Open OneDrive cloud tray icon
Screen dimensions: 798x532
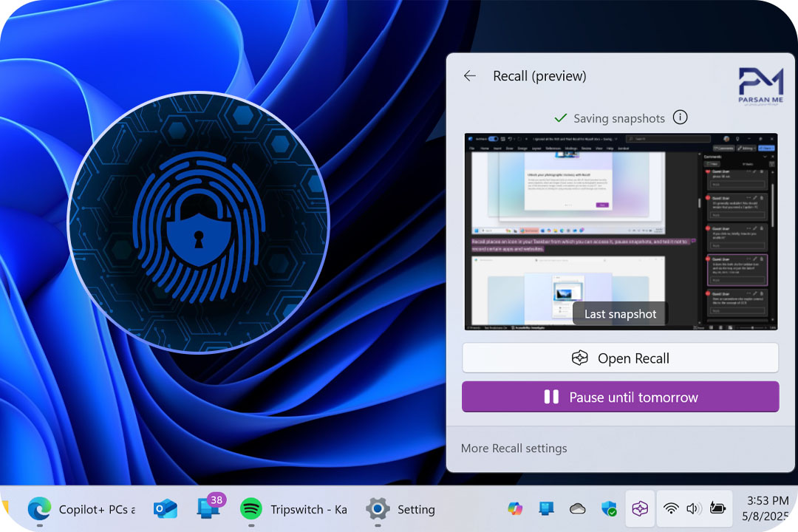point(577,508)
